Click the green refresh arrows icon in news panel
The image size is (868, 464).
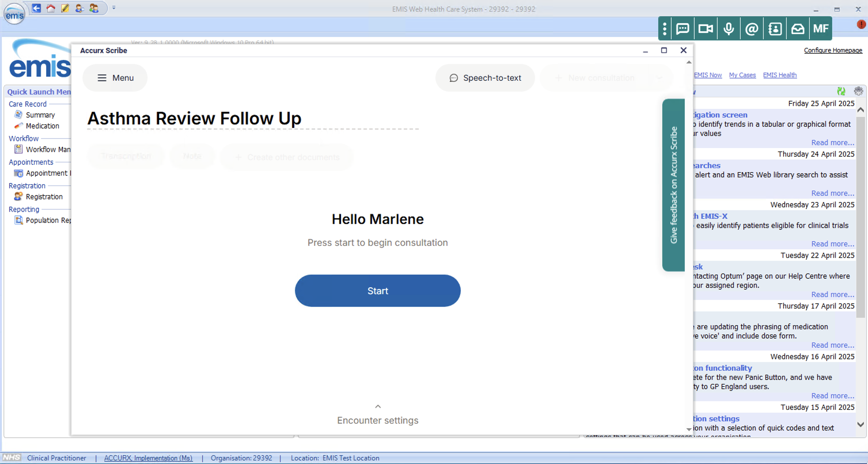[x=841, y=91]
